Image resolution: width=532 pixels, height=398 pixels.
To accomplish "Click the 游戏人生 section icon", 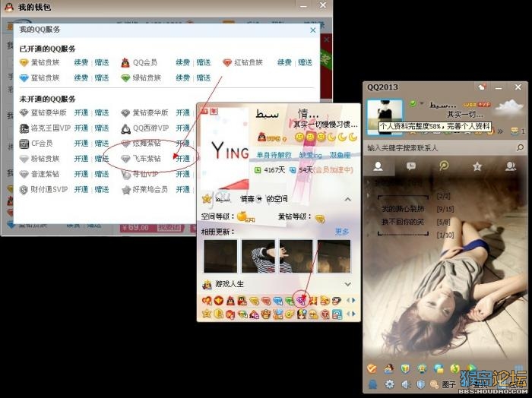I will [207, 284].
